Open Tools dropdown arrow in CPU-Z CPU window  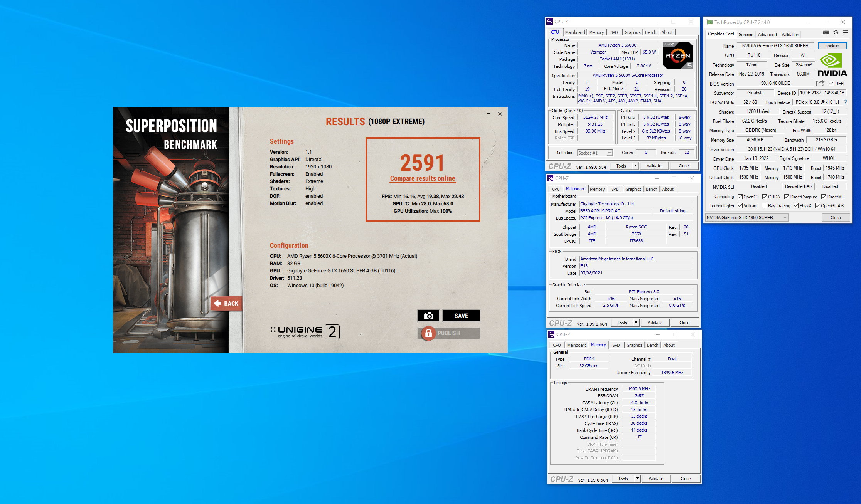click(x=635, y=166)
